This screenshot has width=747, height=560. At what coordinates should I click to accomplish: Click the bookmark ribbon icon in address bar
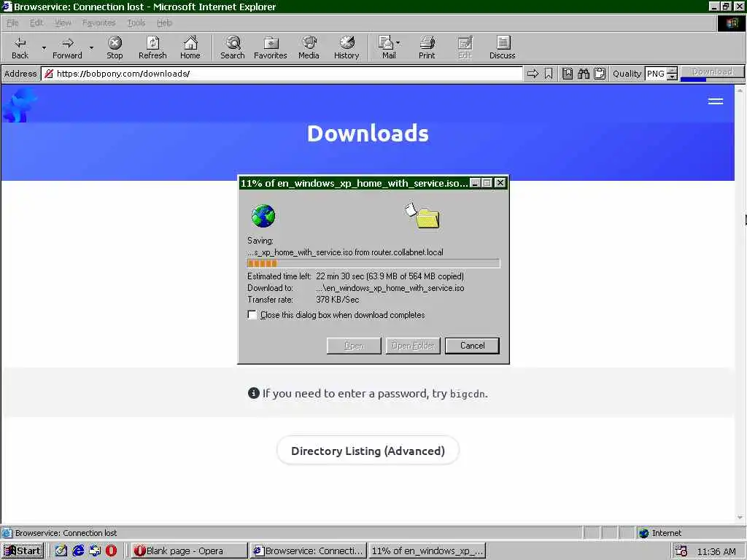549,74
